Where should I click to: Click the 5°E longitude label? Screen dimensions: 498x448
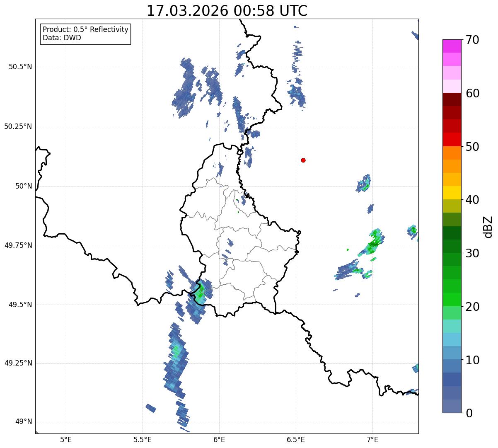coord(66,440)
